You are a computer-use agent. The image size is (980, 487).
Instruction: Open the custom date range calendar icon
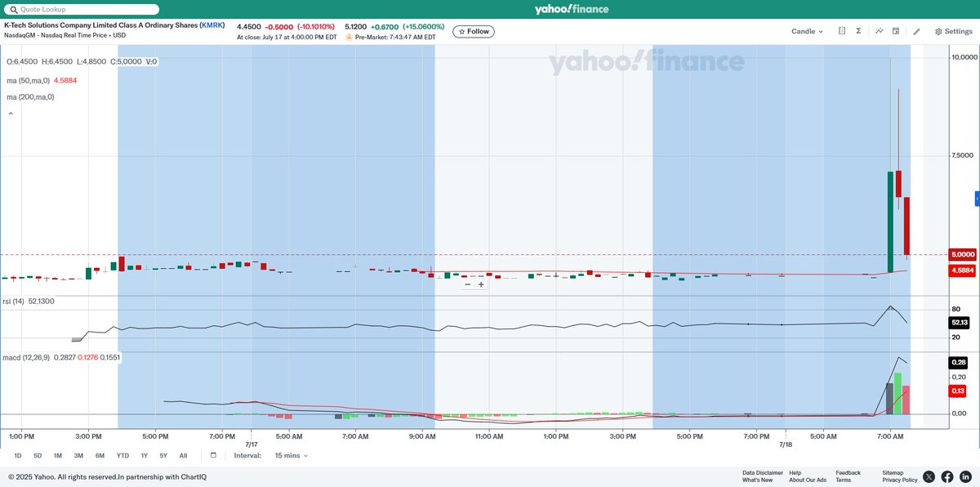pos(213,455)
